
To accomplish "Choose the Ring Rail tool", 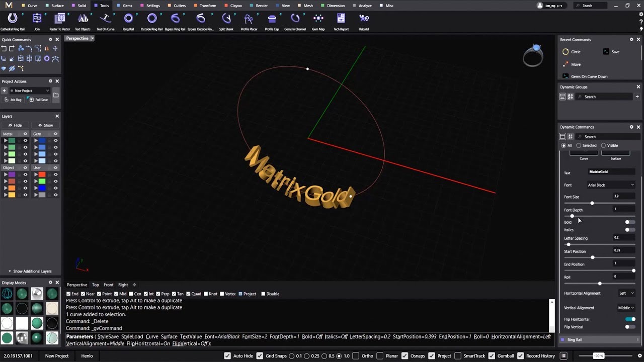I will [128, 21].
